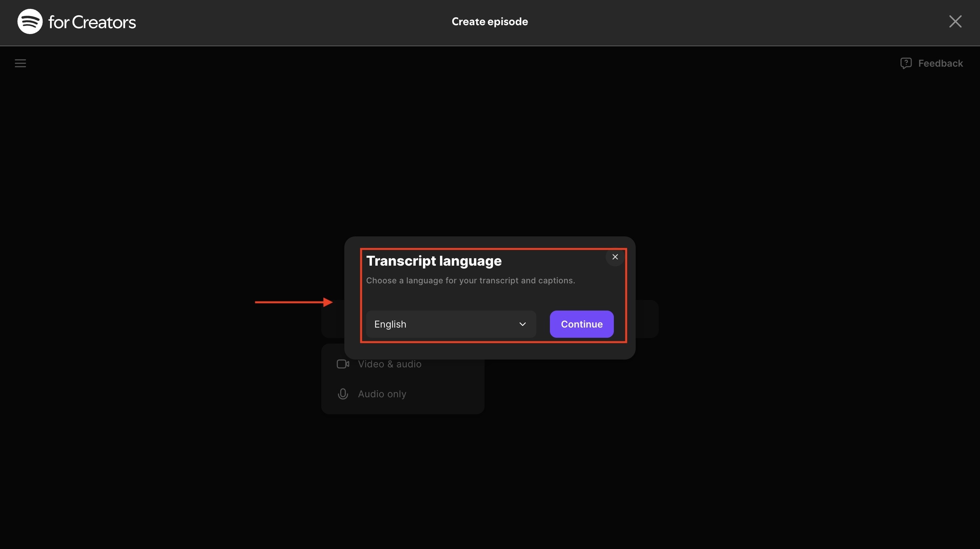Dismiss the Transcript language dialog
980x549 pixels.
pos(615,257)
